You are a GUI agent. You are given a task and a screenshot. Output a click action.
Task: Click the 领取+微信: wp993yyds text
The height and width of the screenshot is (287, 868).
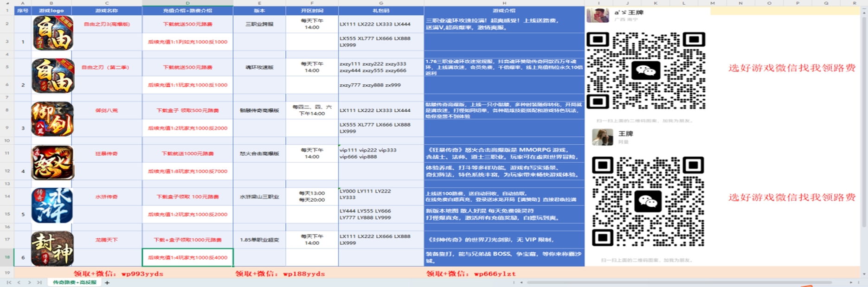click(118, 274)
